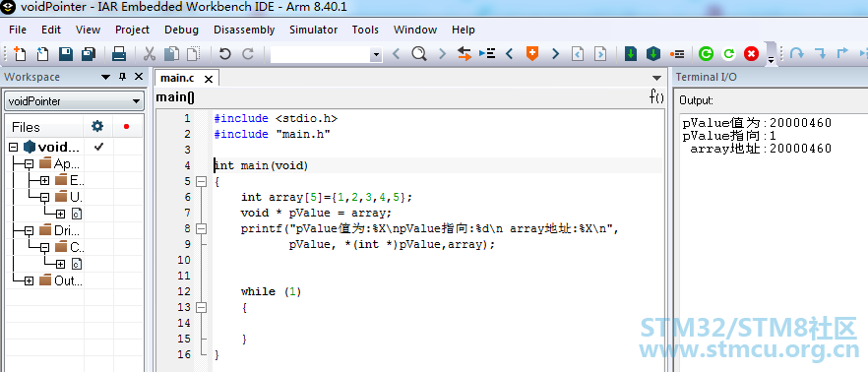Stop debugging with the red X icon
This screenshot has width=868, height=372.
[x=751, y=54]
